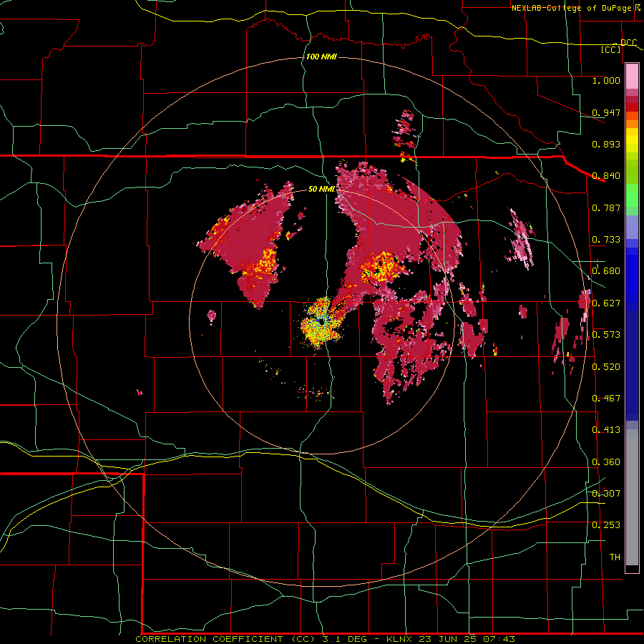Click the TH label at the scale bottom
The height and width of the screenshot is (644, 644).
pyautogui.click(x=615, y=557)
